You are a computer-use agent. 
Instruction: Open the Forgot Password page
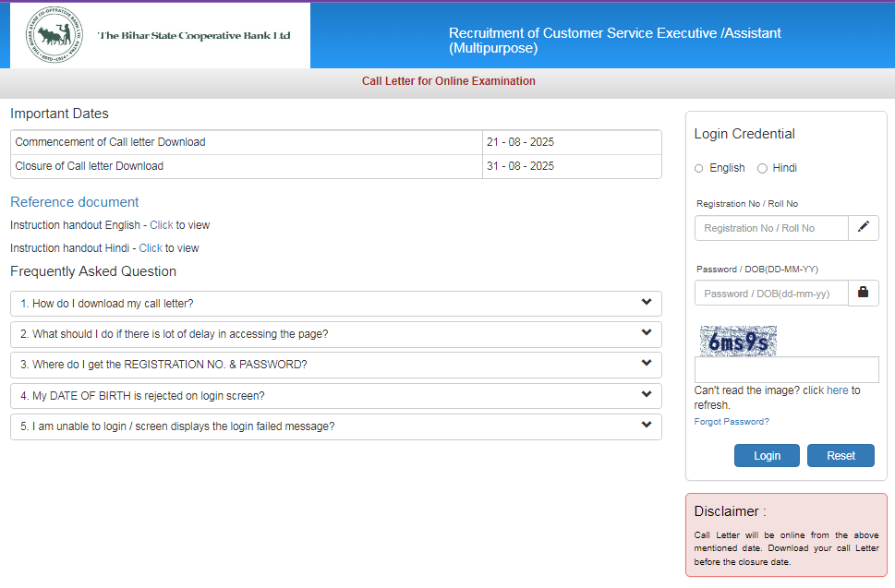(731, 421)
